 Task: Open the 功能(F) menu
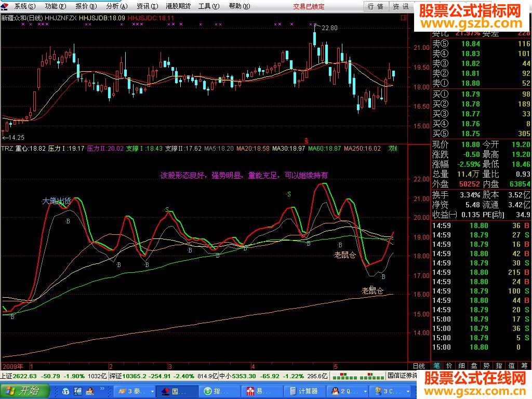pyautogui.click(x=55, y=6)
